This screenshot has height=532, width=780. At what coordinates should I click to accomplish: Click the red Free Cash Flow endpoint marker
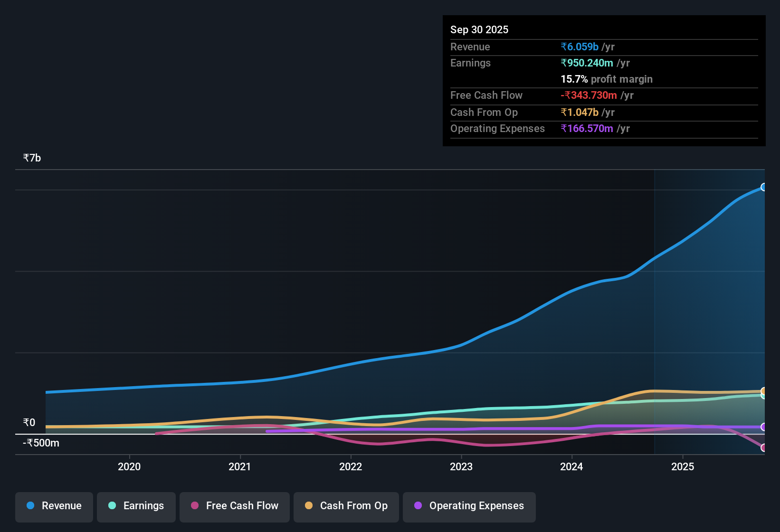point(764,447)
